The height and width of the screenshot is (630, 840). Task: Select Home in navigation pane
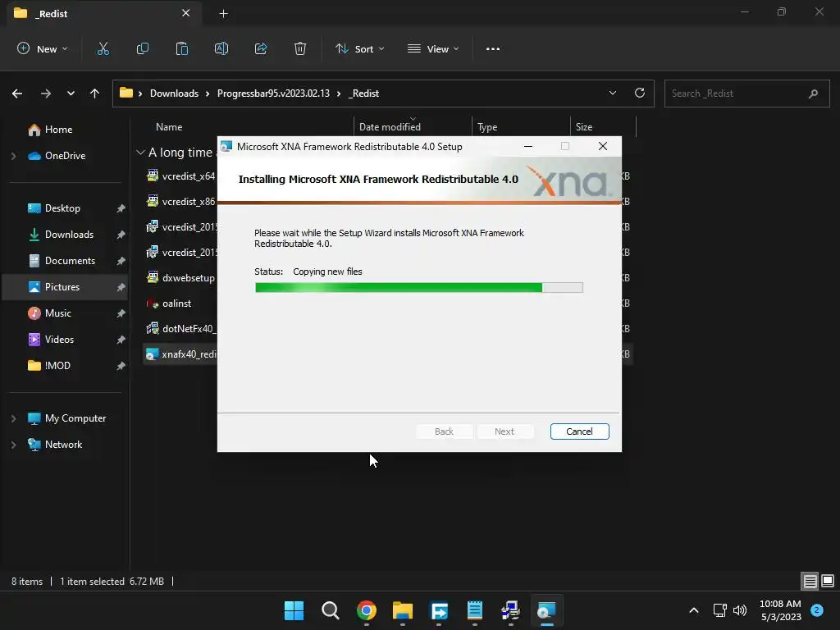tap(58, 130)
